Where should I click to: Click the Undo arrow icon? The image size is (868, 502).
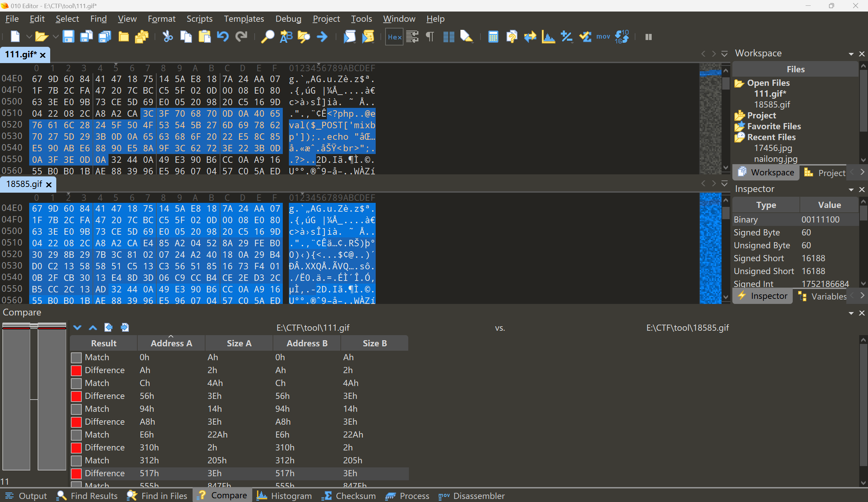[223, 37]
